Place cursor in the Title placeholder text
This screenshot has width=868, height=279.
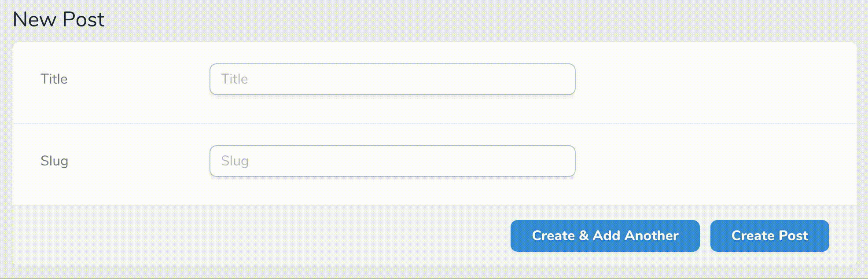[234, 79]
